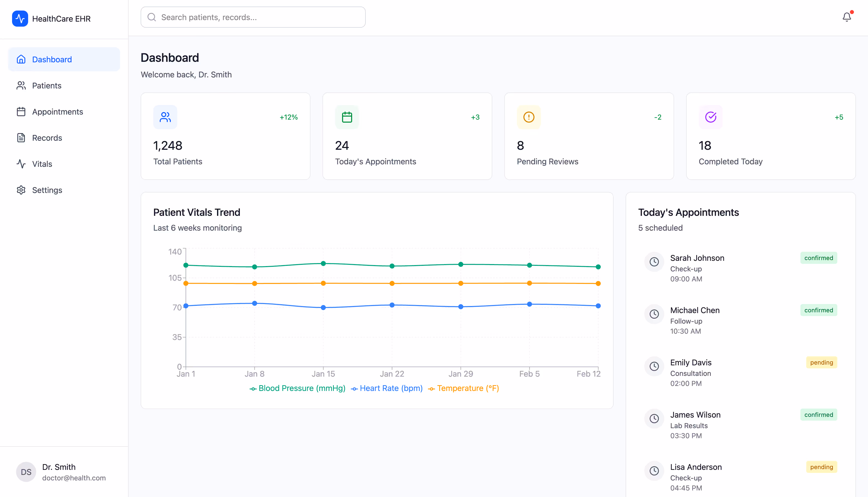
Task: Click the Completed Today checkmark icon
Action: pyautogui.click(x=710, y=117)
